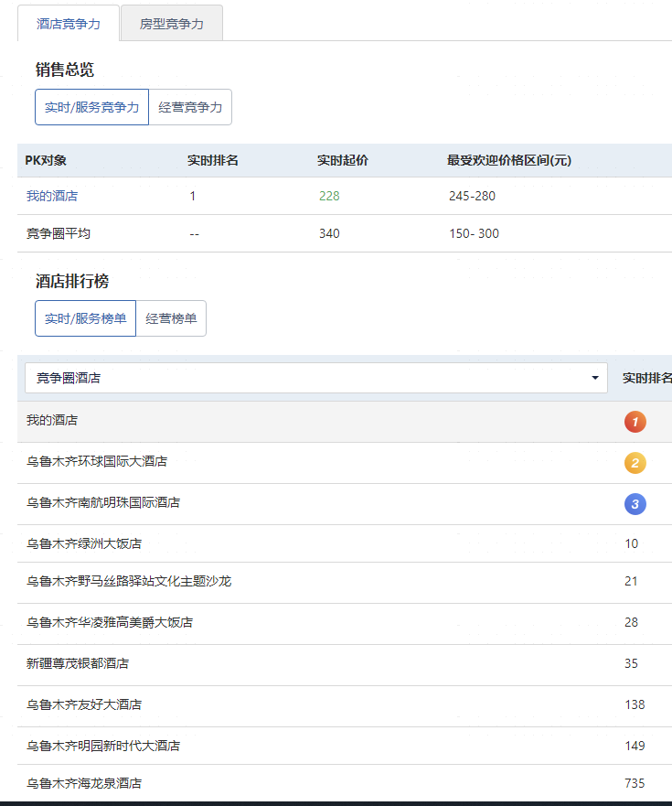Click the 245-280 price range cell
Screen dimensions: 672x806
[x=472, y=196]
